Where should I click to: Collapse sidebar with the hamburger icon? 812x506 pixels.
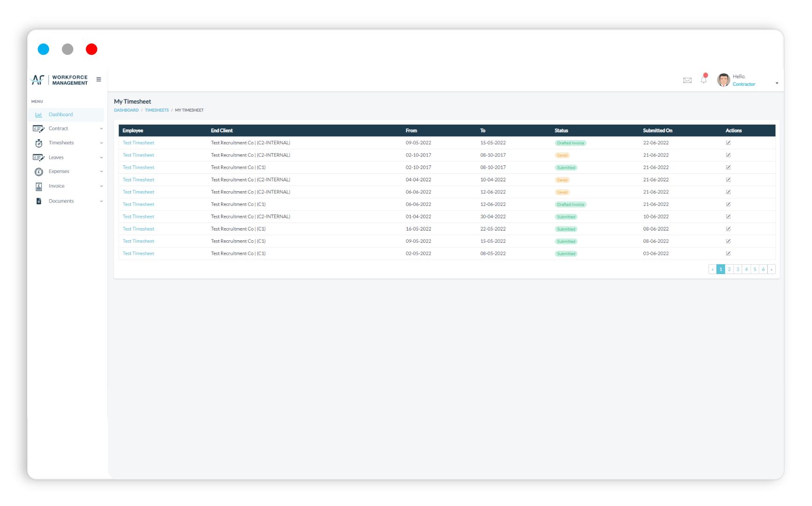point(99,79)
